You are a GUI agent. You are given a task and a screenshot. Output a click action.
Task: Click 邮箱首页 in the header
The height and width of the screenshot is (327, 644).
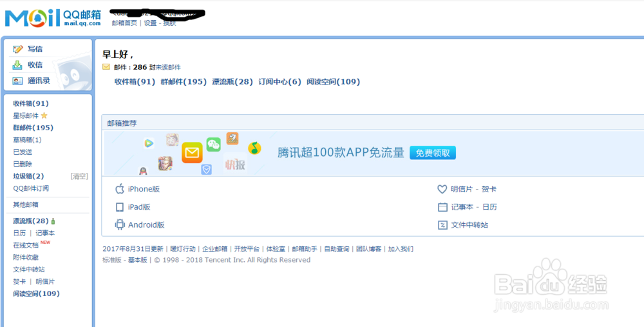(x=124, y=23)
